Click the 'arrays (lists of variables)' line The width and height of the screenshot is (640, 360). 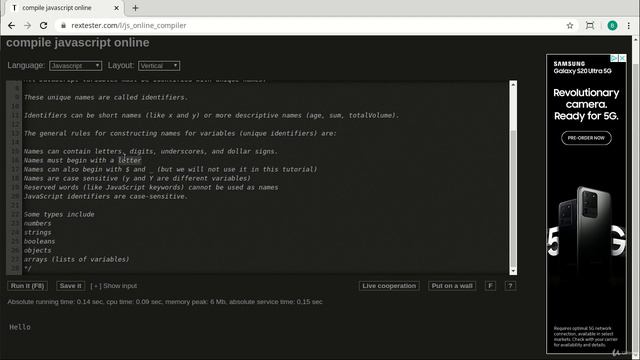coord(76,259)
